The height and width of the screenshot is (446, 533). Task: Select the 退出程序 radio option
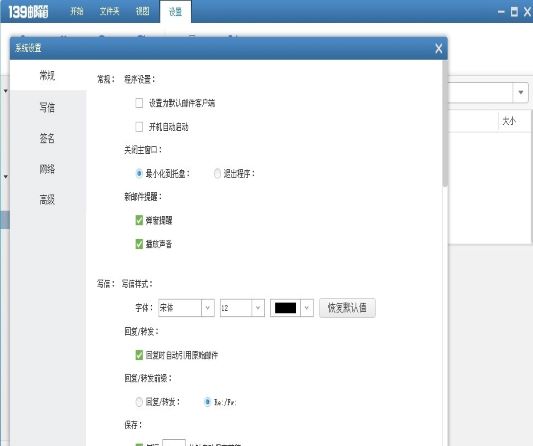(217, 174)
